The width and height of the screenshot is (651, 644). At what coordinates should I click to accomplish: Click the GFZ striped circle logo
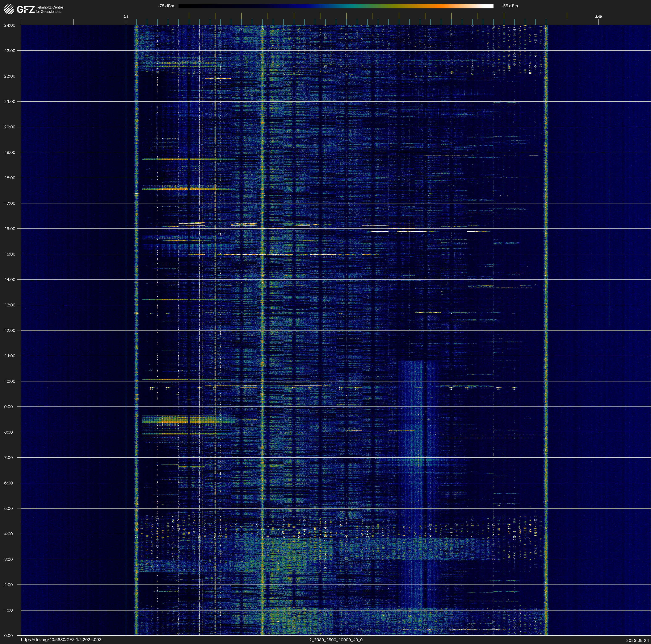(x=9, y=9)
